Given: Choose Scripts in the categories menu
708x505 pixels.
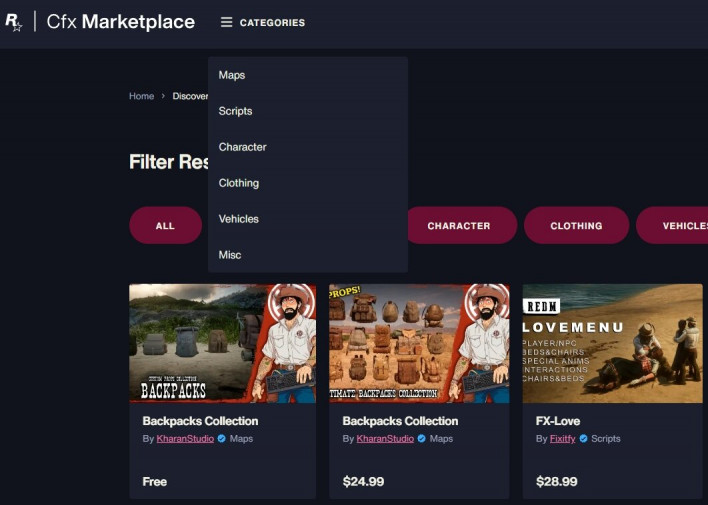Looking at the screenshot, I should click(235, 111).
